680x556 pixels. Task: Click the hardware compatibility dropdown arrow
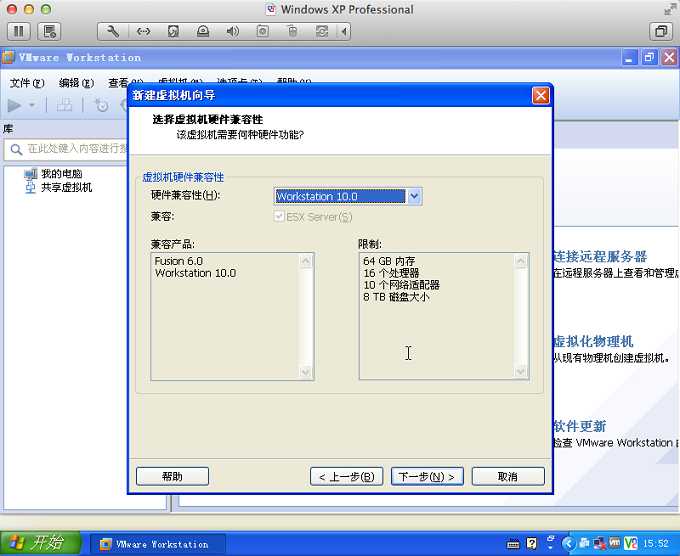[x=414, y=196]
